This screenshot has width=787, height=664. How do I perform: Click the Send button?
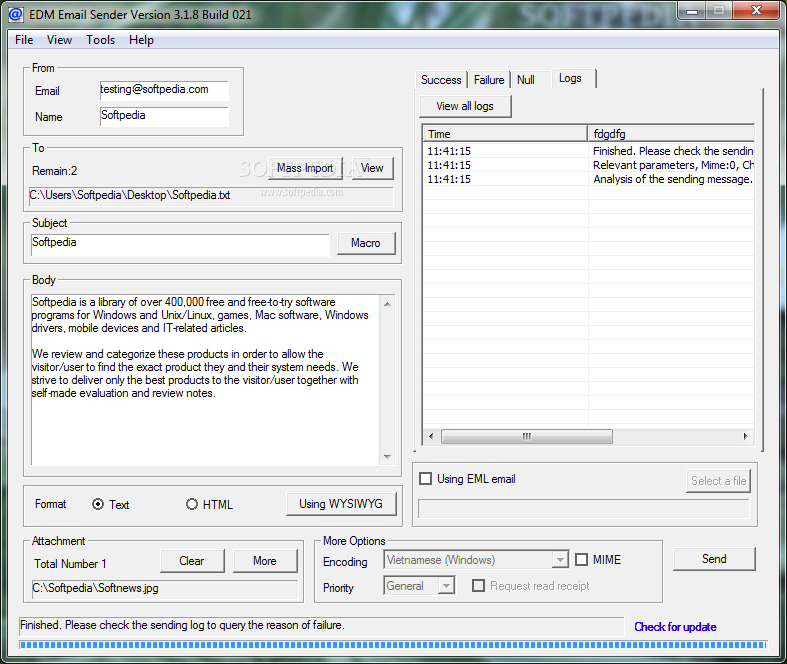[714, 559]
